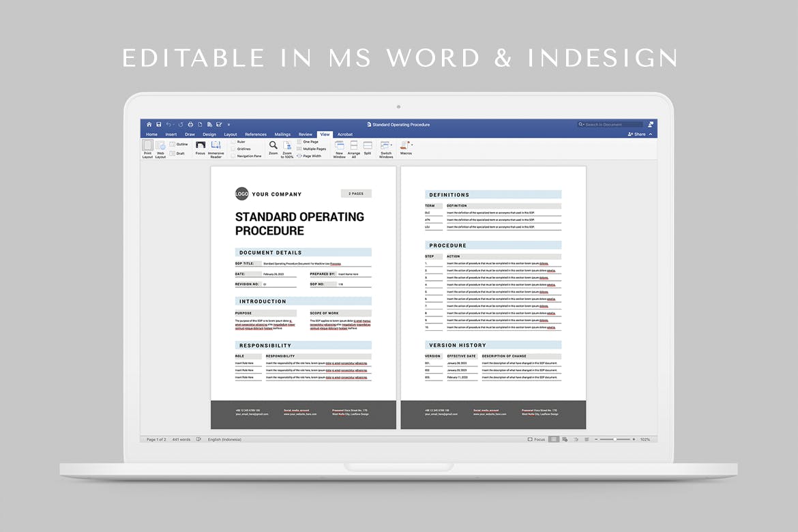Enable the Navigation Pane checkbox
The width and height of the screenshot is (798, 532).
233,156
